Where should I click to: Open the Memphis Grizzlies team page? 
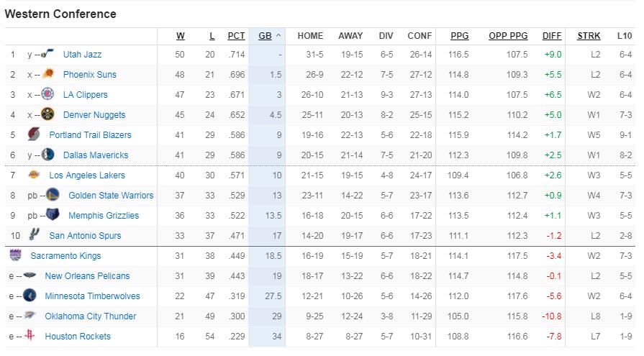click(x=104, y=215)
